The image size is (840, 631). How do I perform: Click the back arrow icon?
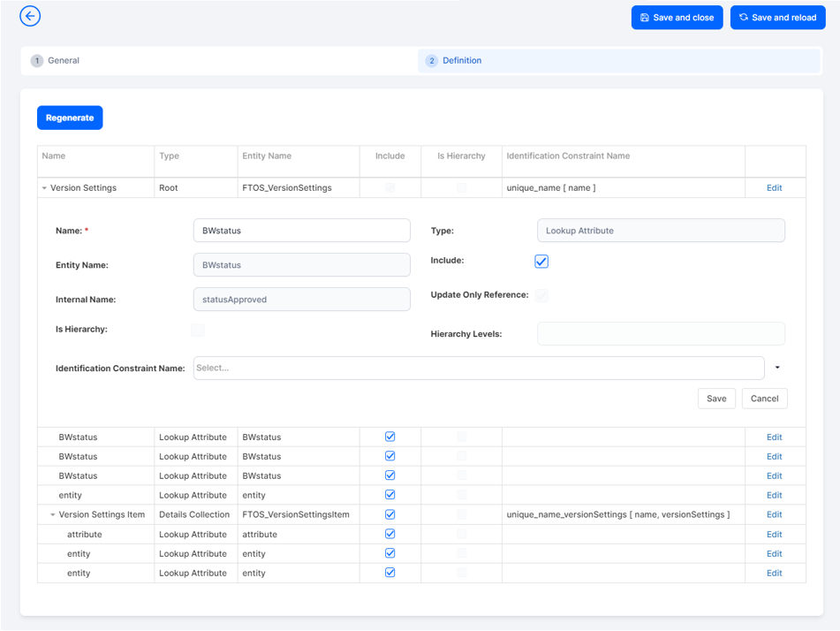[29, 16]
